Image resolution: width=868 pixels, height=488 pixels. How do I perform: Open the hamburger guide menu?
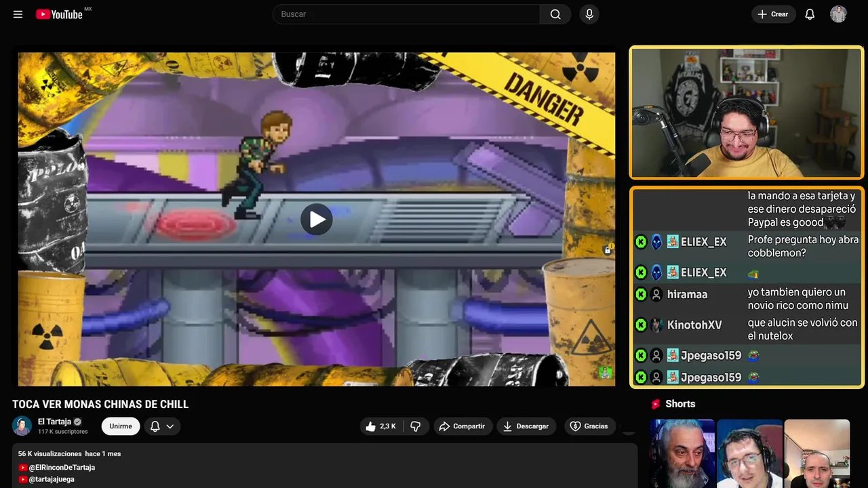coord(18,14)
